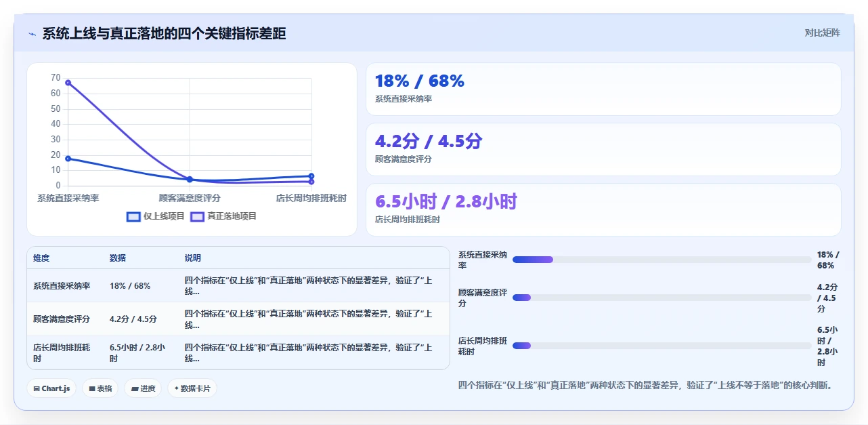Select the 进度 tag
868x425 pixels.
(x=143, y=388)
